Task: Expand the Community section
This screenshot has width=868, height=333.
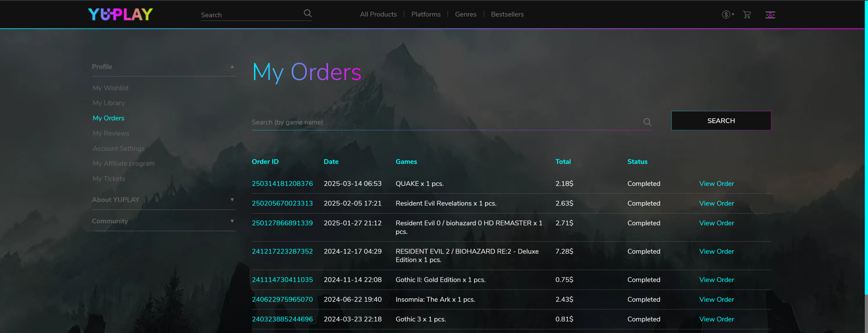Action: tap(232, 221)
